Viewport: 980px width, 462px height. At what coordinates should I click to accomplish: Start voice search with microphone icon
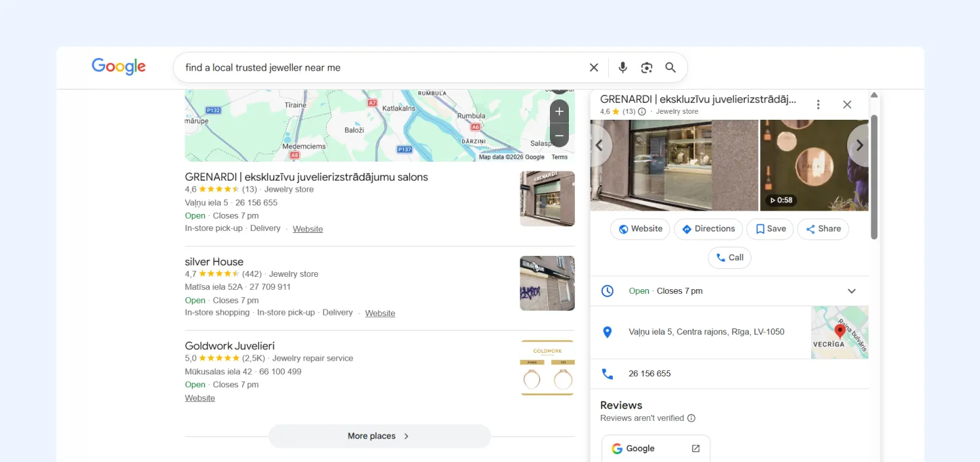pyautogui.click(x=623, y=67)
